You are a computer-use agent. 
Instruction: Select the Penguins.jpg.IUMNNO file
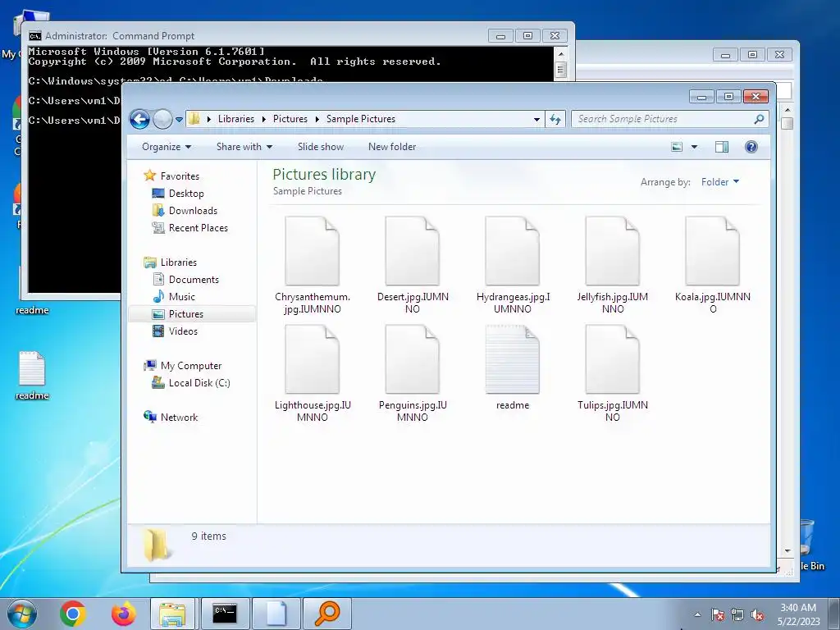(413, 373)
